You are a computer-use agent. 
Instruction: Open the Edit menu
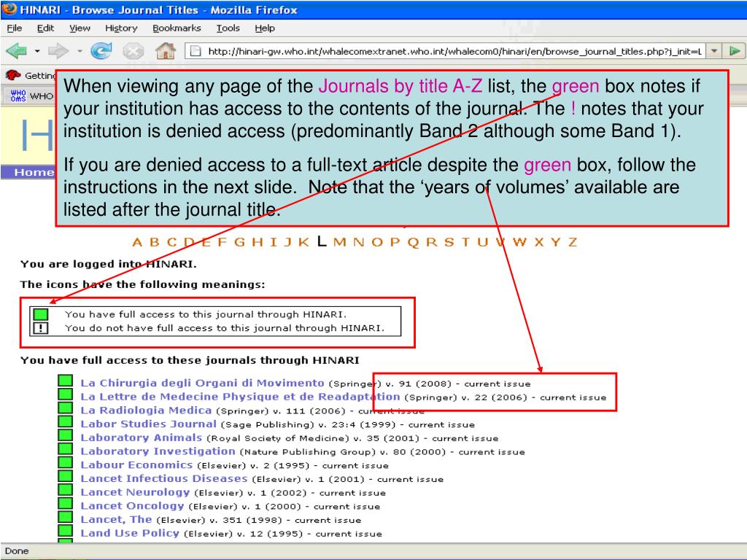tap(45, 28)
